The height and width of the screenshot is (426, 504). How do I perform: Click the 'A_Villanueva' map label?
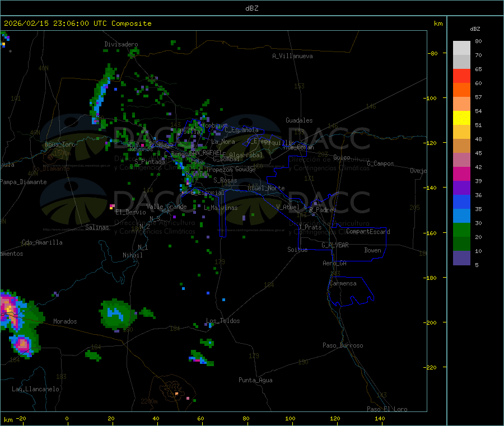point(292,56)
